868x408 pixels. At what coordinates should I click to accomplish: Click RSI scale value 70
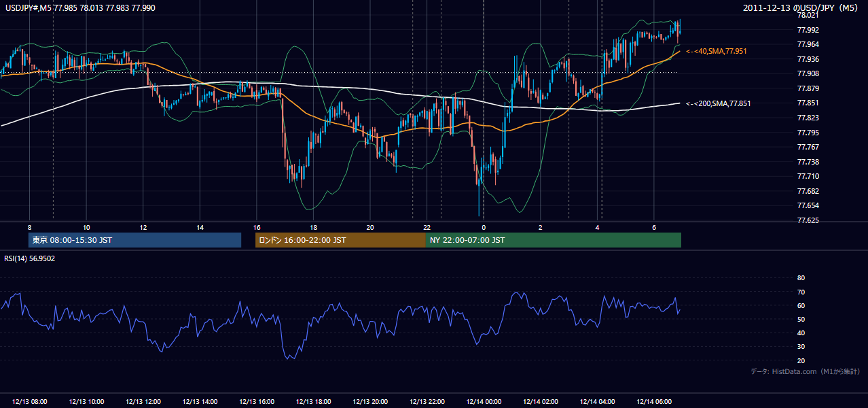click(801, 292)
